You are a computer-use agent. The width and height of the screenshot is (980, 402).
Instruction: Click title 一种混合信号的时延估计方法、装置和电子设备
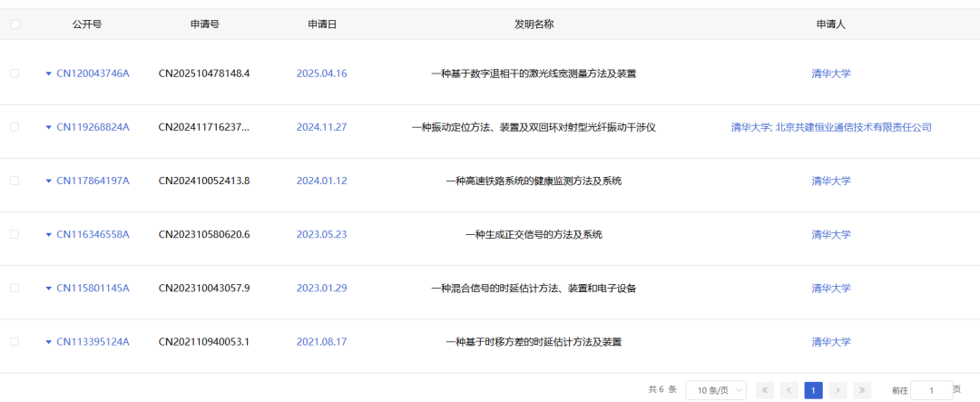534,289
